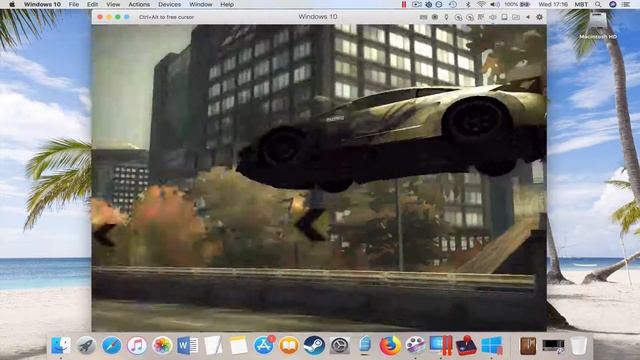Viewport: 640px width, 360px height.
Task: Open the joystick app from the Dock
Action: (466, 345)
